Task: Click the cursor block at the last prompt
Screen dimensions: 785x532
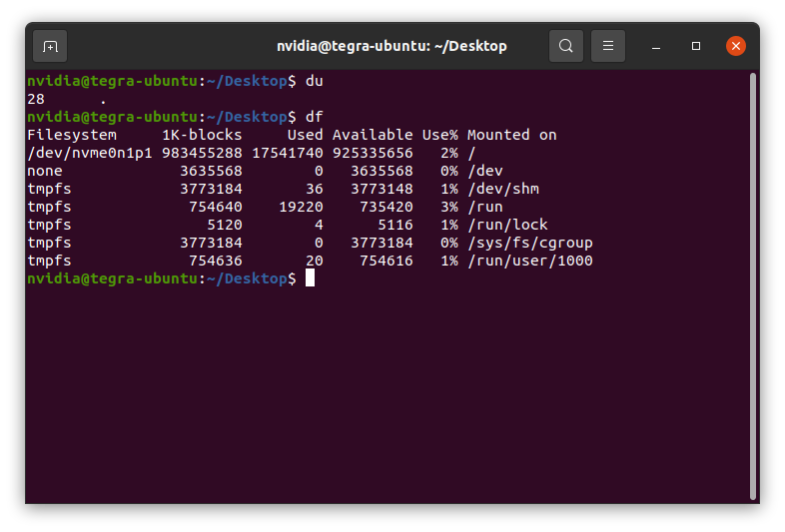Action: tap(310, 278)
